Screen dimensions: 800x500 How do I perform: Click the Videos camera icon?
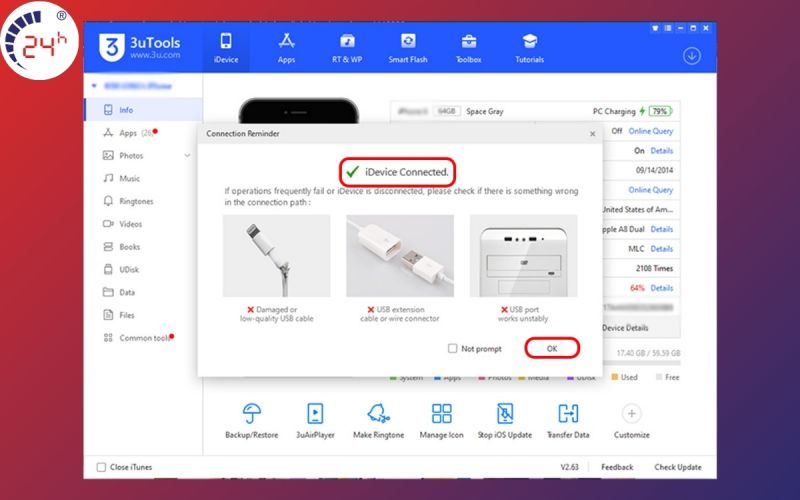(x=108, y=223)
